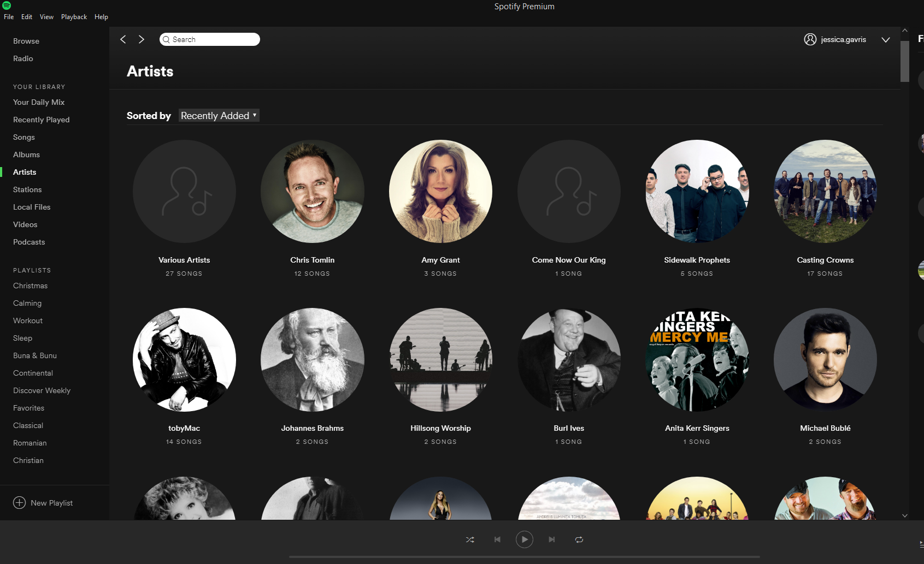The image size is (924, 564).
Task: Enable repeat mode
Action: [x=579, y=539]
